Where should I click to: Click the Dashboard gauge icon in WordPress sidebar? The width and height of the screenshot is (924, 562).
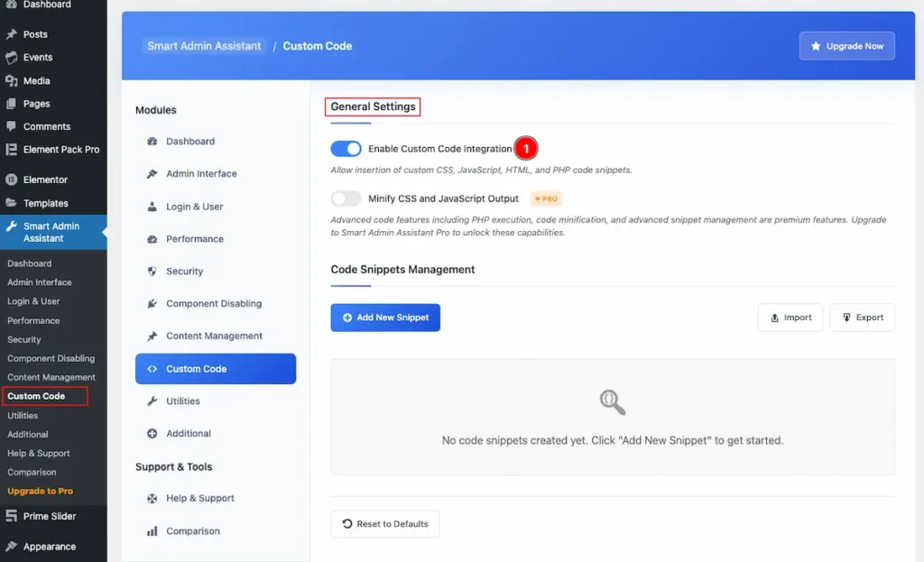coord(11,5)
